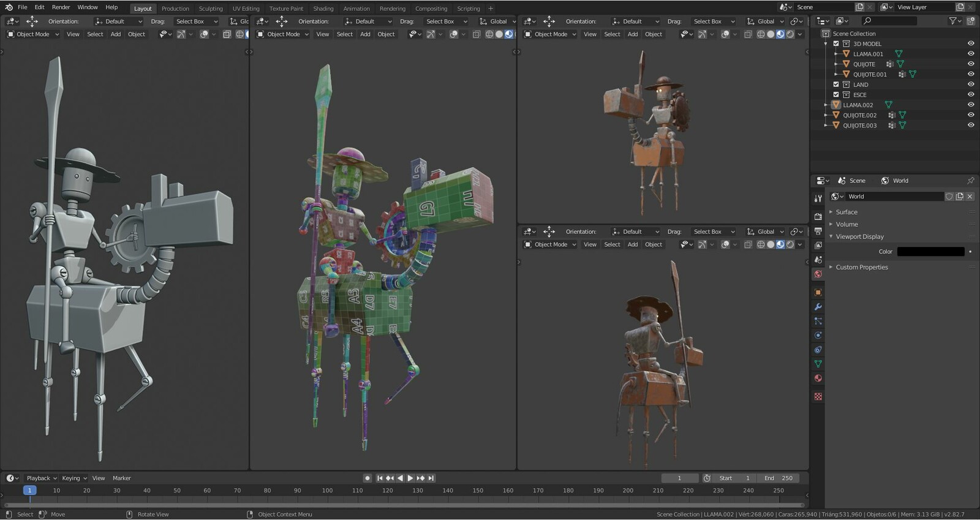Open the Tool properties tab
Viewport: 980px width, 520px height.
(818, 198)
